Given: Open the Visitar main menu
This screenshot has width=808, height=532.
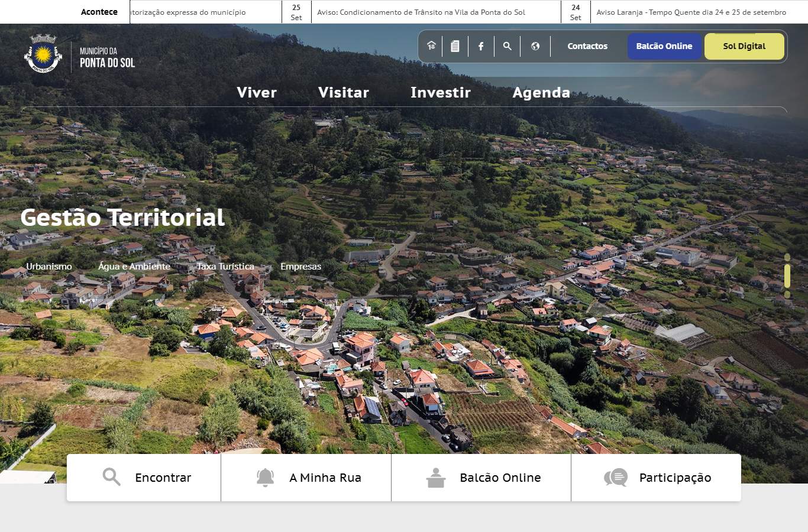Looking at the screenshot, I should pyautogui.click(x=344, y=93).
